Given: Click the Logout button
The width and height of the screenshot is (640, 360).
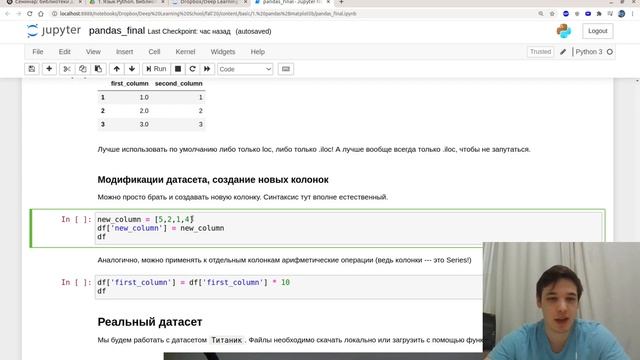Looking at the screenshot, I should tap(598, 31).
